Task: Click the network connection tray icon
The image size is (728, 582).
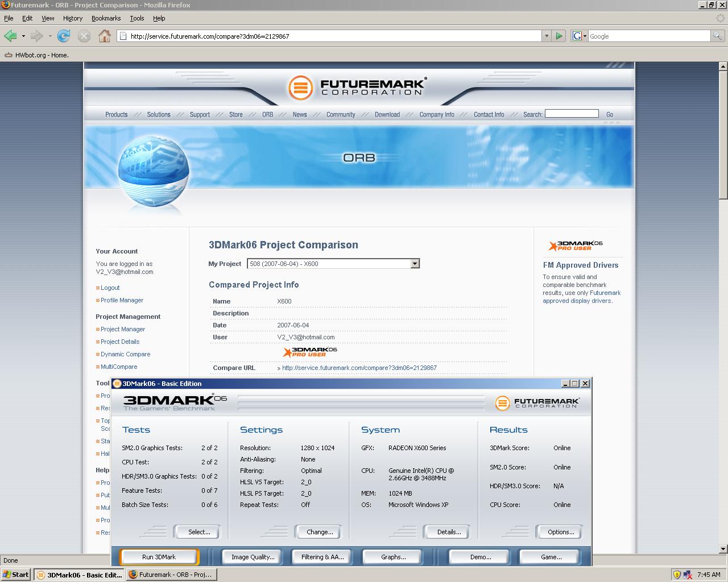Action: 688,575
